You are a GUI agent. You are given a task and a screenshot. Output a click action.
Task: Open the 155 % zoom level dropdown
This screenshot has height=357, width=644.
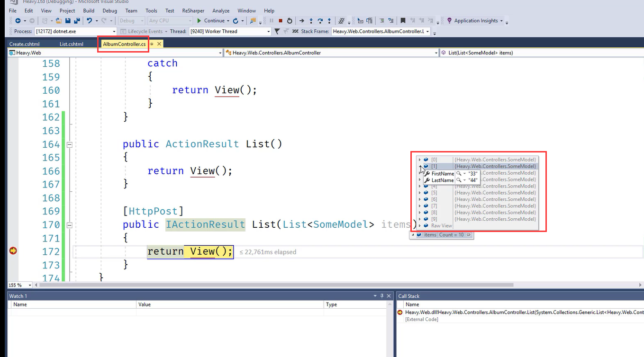(x=30, y=285)
